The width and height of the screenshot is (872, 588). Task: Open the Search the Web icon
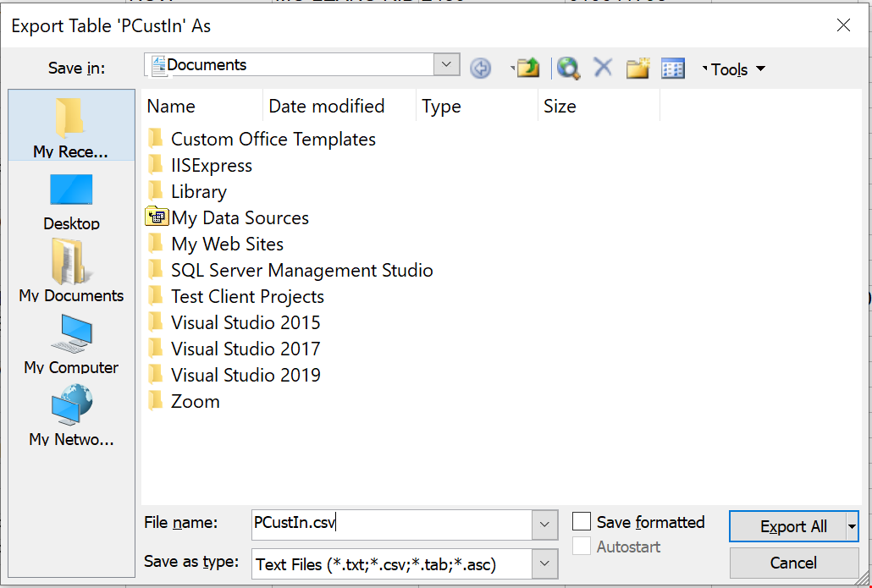click(568, 69)
